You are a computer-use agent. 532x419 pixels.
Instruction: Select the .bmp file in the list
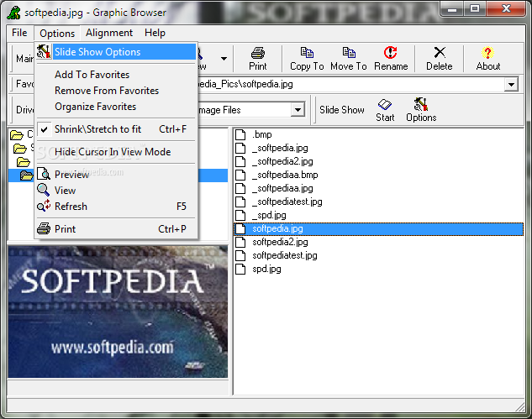click(261, 134)
